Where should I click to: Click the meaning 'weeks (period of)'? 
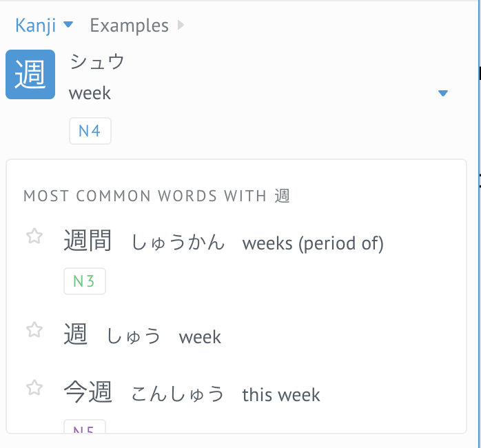click(313, 243)
